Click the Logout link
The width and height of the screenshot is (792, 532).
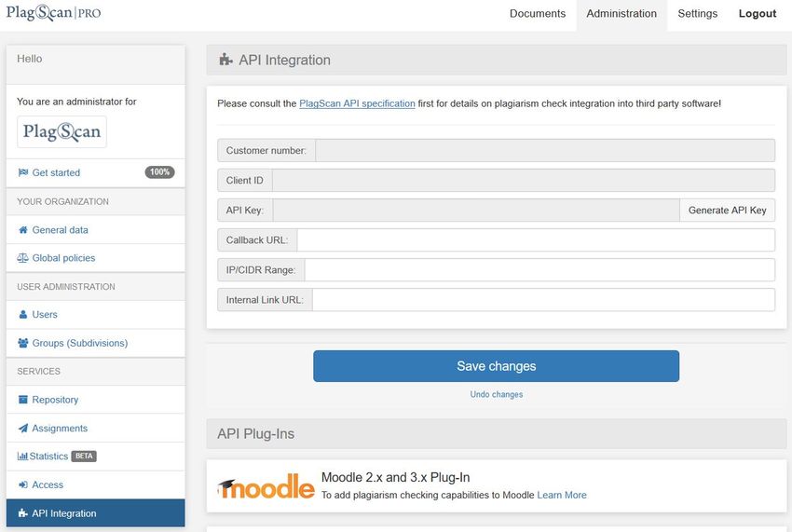click(x=758, y=14)
